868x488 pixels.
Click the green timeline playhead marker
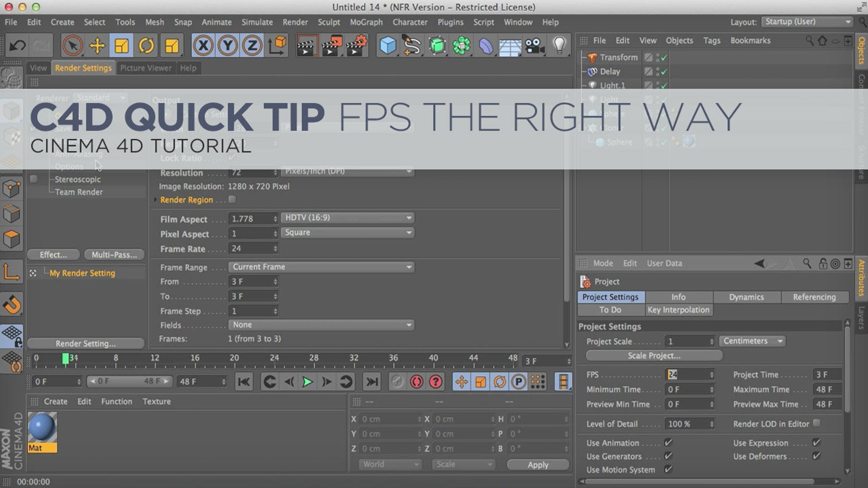65,359
